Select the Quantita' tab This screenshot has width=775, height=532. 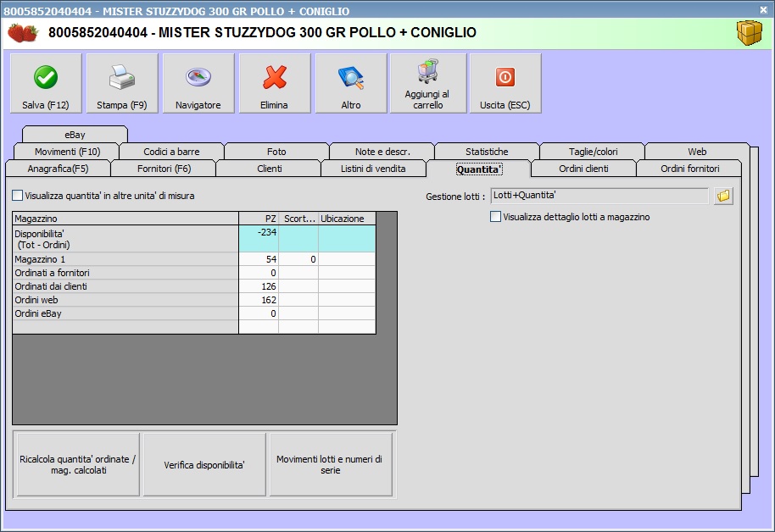(x=479, y=169)
